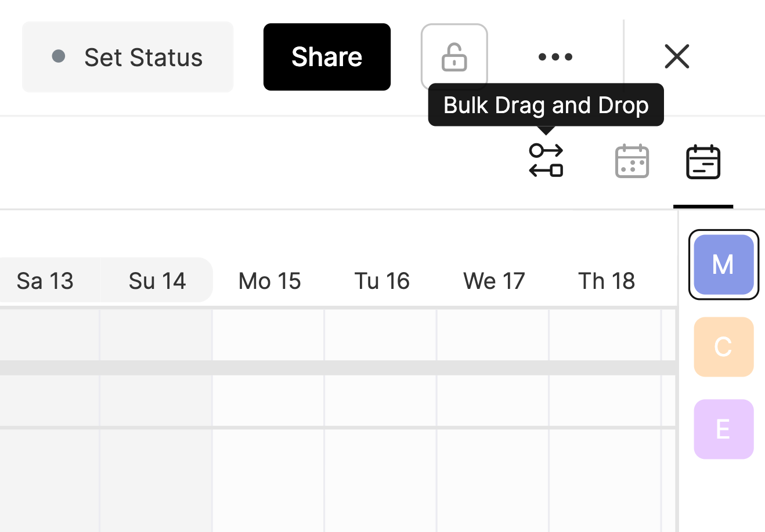Close the panel with the X icon
This screenshot has height=532, width=765.
tap(677, 57)
